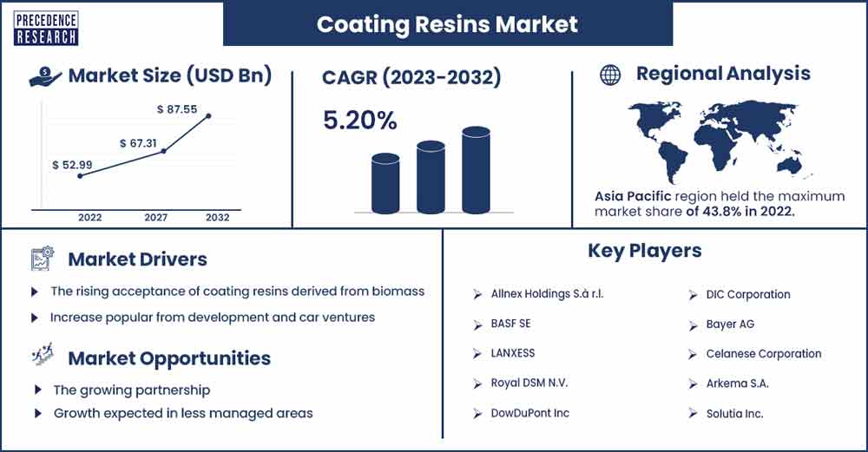The height and width of the screenshot is (452, 868).
Task: Click the 2022 axis label
Action: click(x=89, y=218)
